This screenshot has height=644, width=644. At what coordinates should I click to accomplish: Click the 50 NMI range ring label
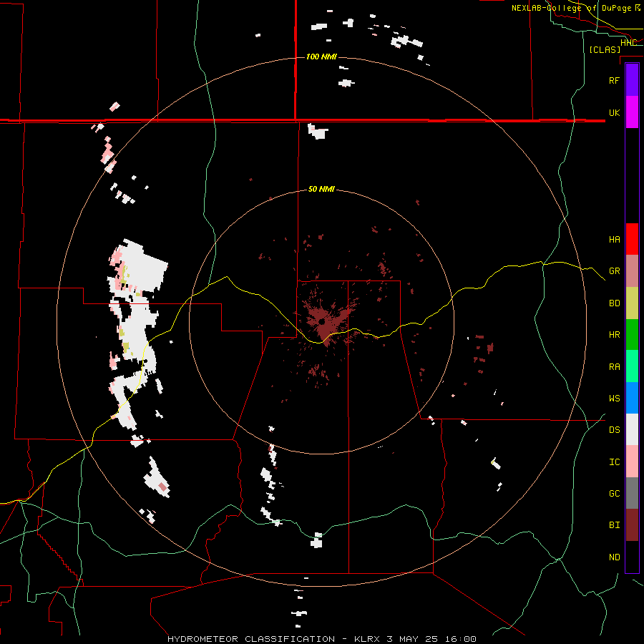click(321, 189)
